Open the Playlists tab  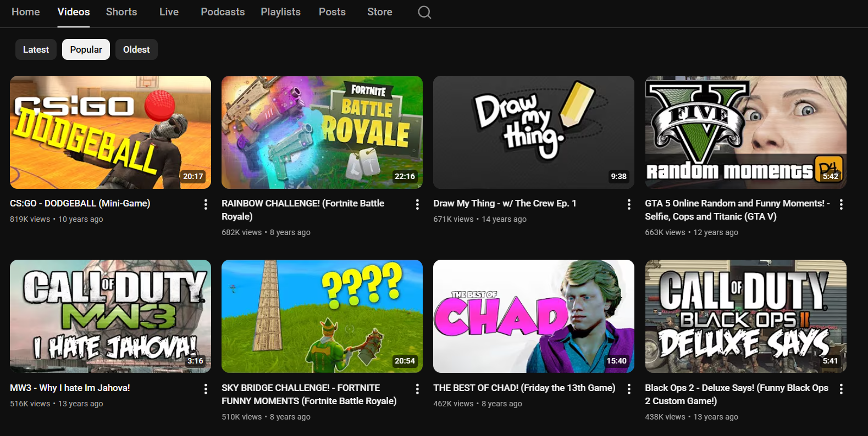[280, 12]
